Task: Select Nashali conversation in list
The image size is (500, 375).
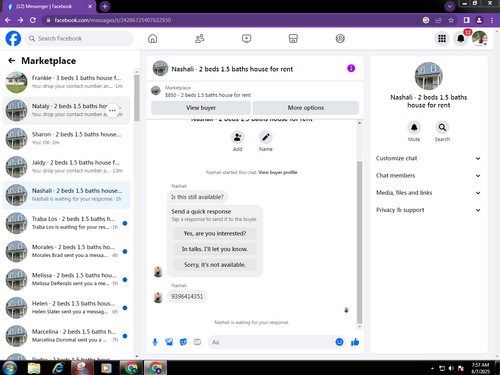Action: pos(66,195)
